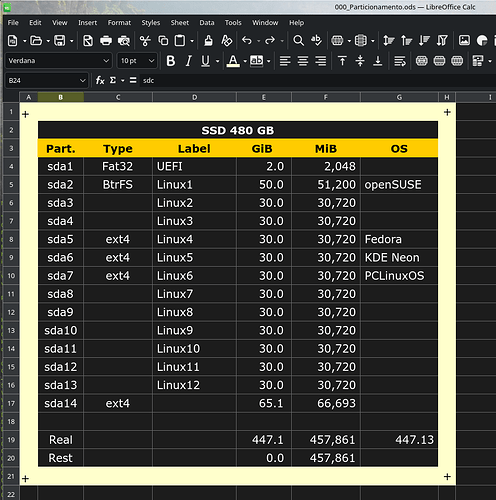Open the Verdana font name dropdown

click(x=106, y=61)
